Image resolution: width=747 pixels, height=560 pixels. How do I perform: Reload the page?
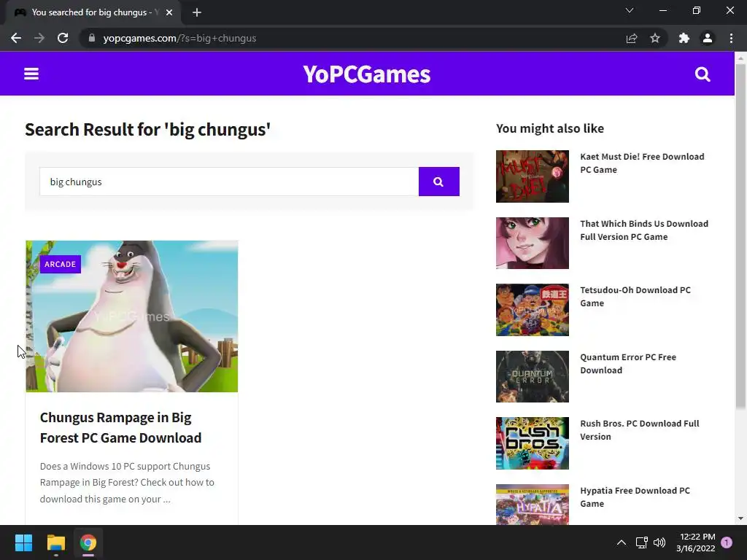click(63, 38)
